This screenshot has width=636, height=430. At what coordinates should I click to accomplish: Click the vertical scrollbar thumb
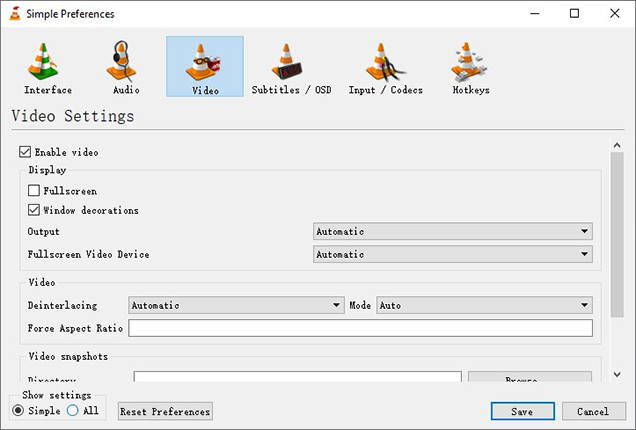click(x=617, y=235)
